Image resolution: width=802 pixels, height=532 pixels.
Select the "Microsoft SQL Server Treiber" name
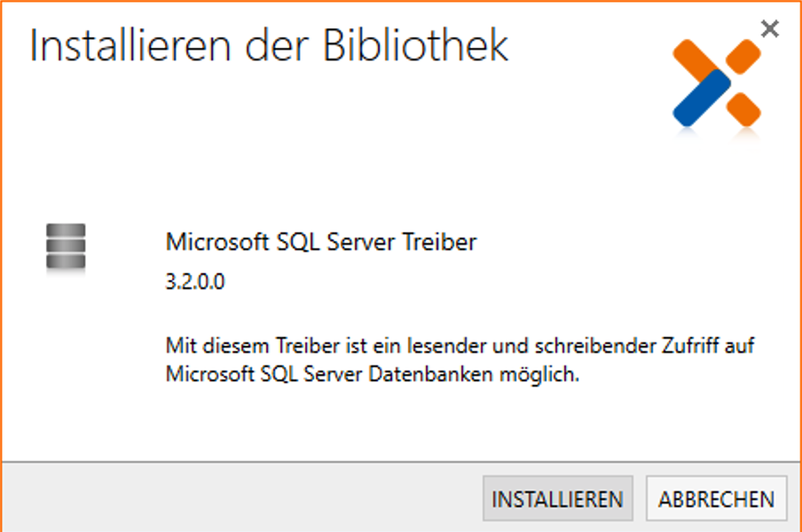[321, 242]
